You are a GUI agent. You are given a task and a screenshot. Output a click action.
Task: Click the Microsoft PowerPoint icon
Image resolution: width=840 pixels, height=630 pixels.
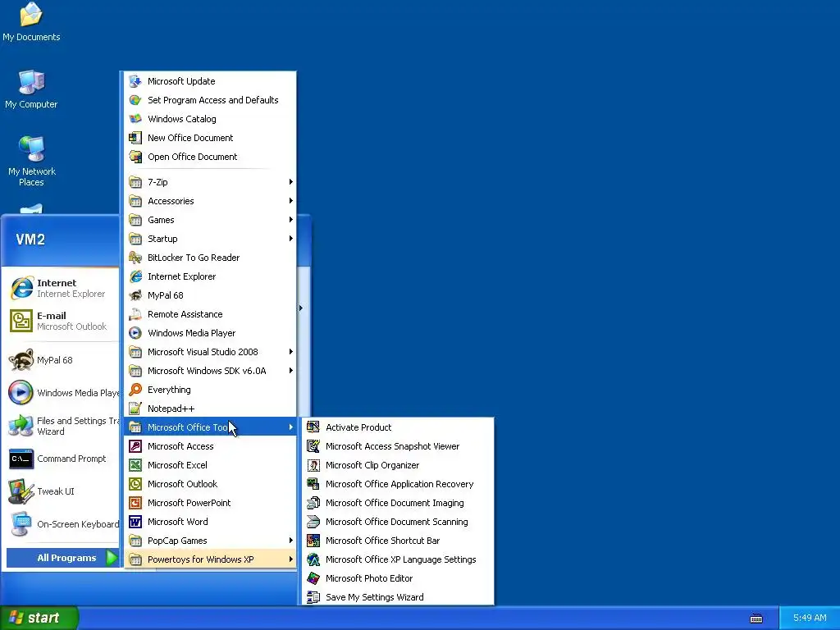pos(135,503)
